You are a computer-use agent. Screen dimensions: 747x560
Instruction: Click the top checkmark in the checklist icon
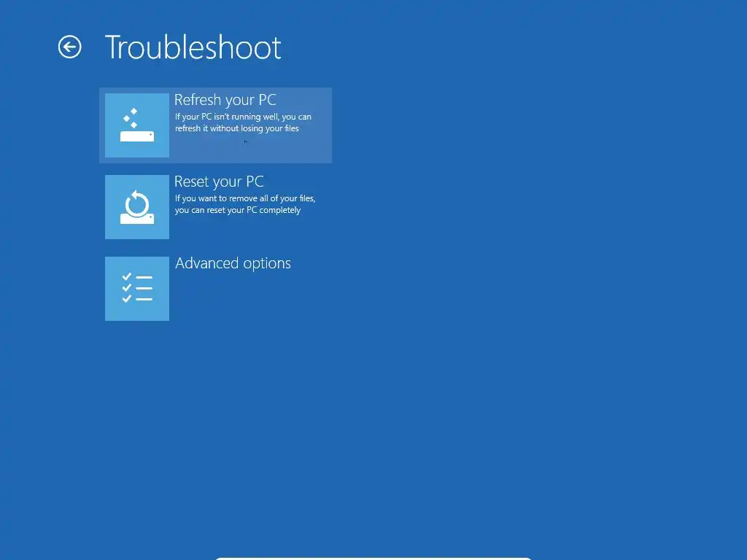click(127, 276)
